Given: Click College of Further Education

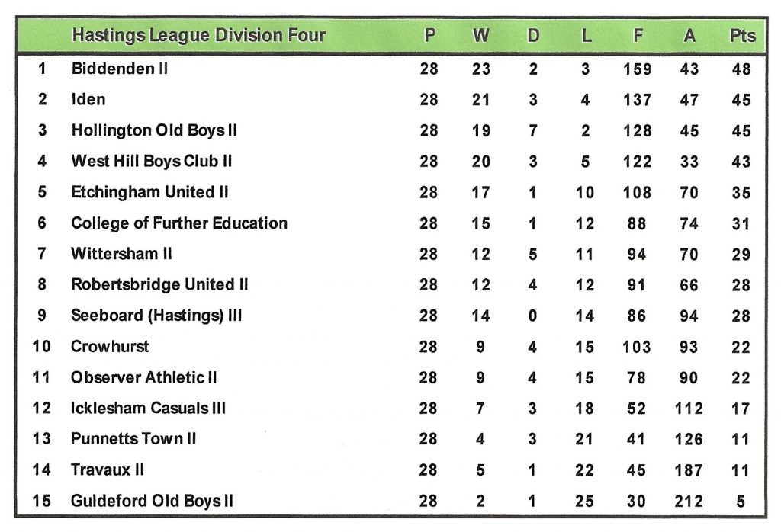Looking at the screenshot, I should coord(179,223).
